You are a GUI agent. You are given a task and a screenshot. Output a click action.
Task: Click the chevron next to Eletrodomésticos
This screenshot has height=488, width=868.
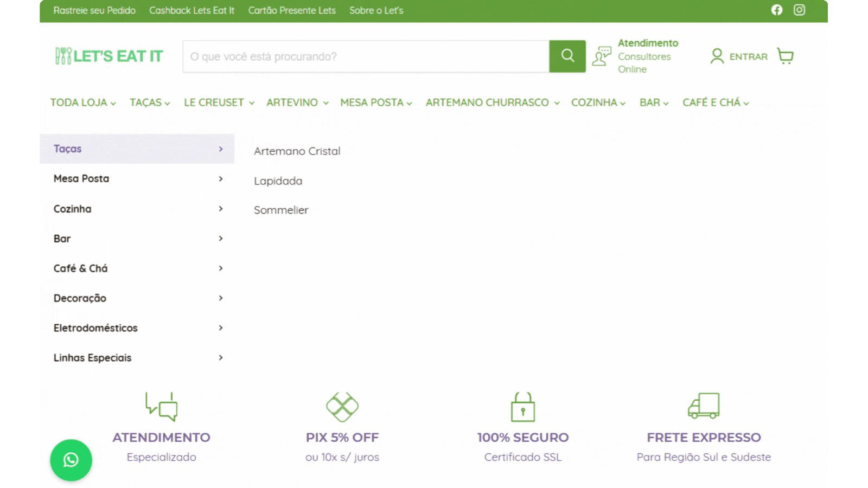coord(221,328)
